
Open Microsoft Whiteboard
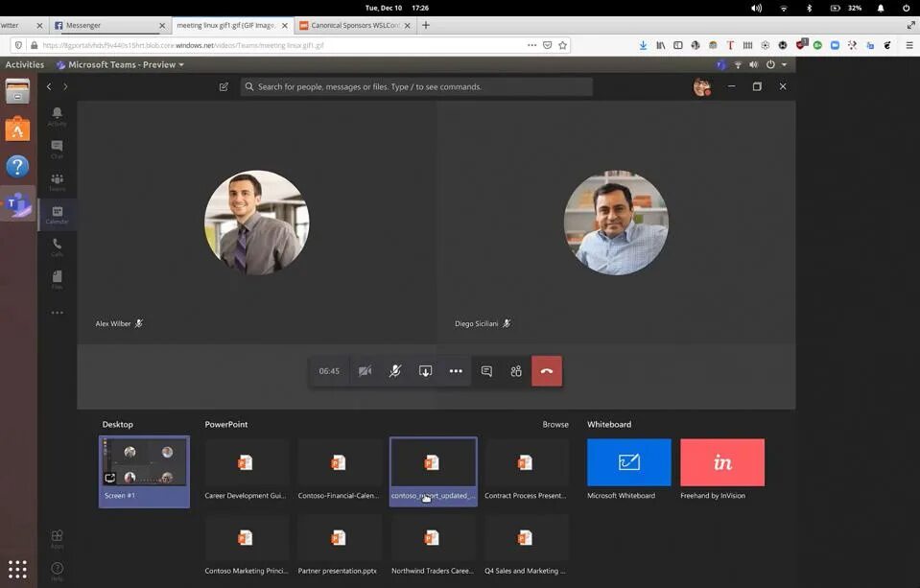(x=629, y=469)
